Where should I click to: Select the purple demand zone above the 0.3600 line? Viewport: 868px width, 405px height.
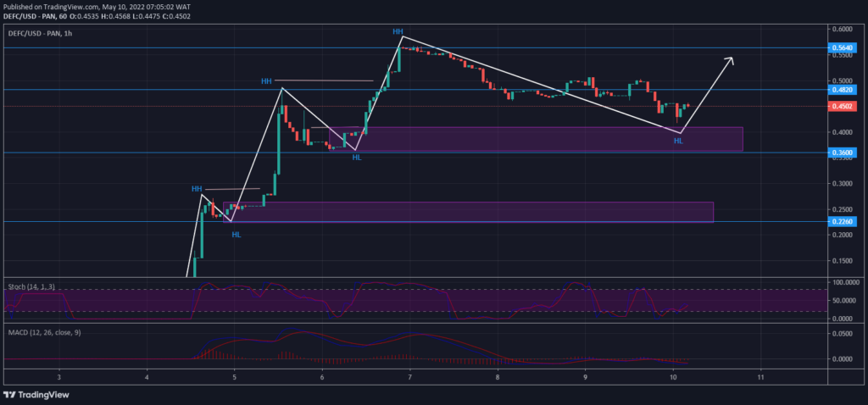(536, 139)
